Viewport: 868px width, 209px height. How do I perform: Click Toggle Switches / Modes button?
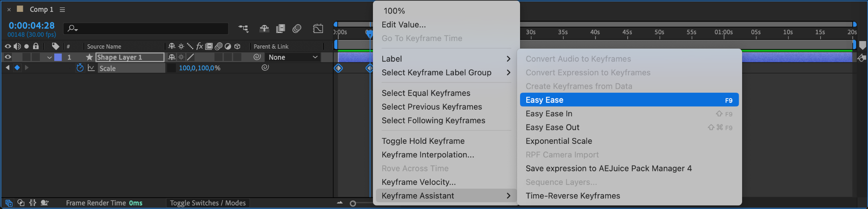pos(208,203)
